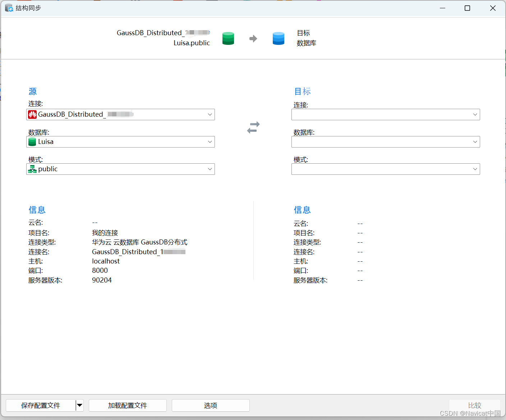
Task: Click the target 信息 heading
Action: click(302, 210)
